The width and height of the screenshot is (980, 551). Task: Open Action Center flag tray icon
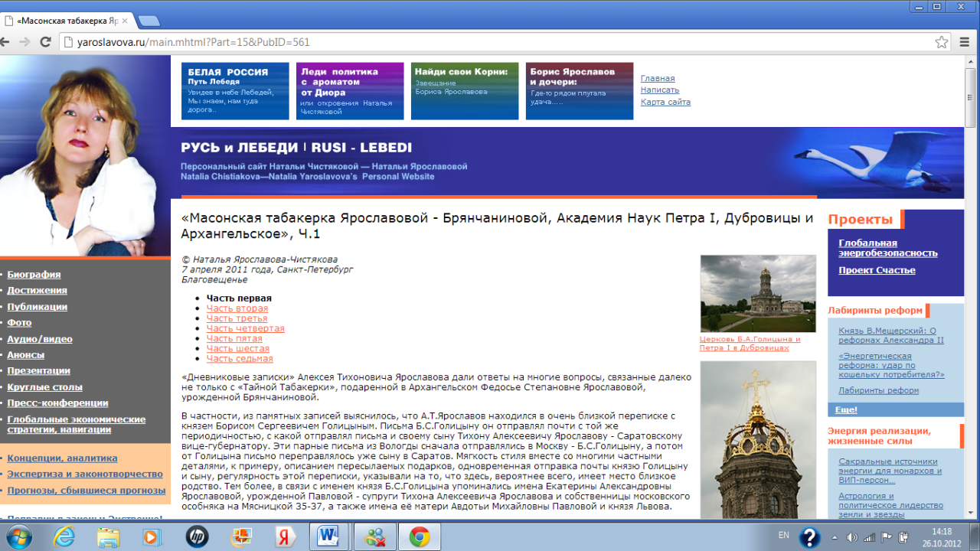point(888,537)
